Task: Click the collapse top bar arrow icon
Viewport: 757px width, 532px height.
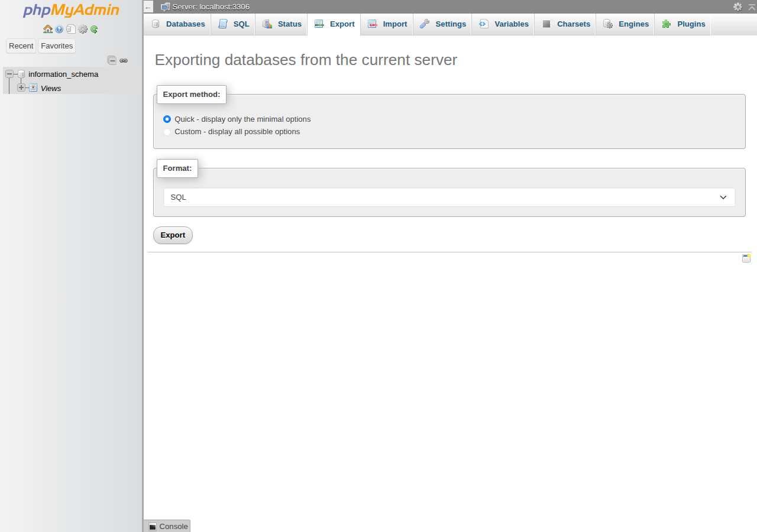Action: click(x=752, y=7)
